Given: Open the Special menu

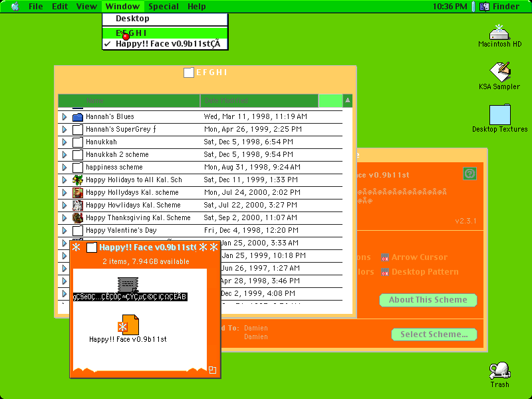Looking at the screenshot, I should [x=164, y=7].
